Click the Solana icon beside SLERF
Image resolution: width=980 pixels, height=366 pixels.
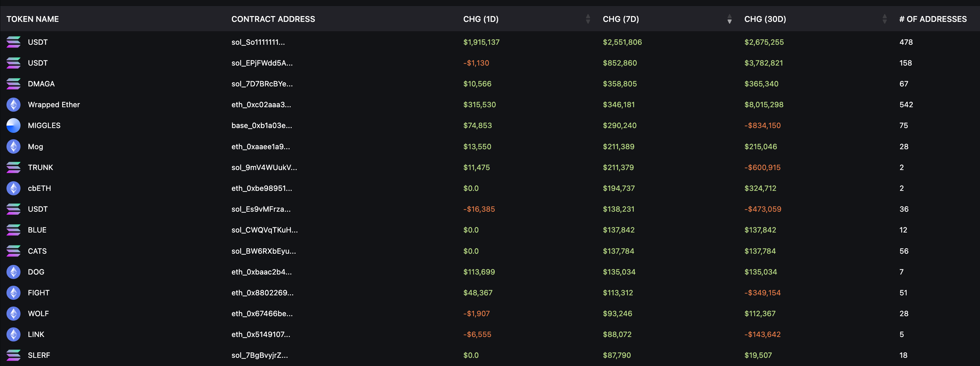click(x=13, y=355)
